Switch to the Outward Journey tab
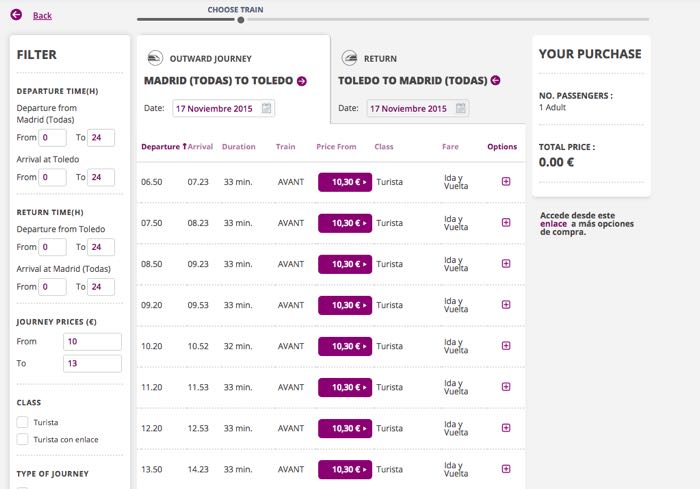700x489 pixels. [233, 79]
